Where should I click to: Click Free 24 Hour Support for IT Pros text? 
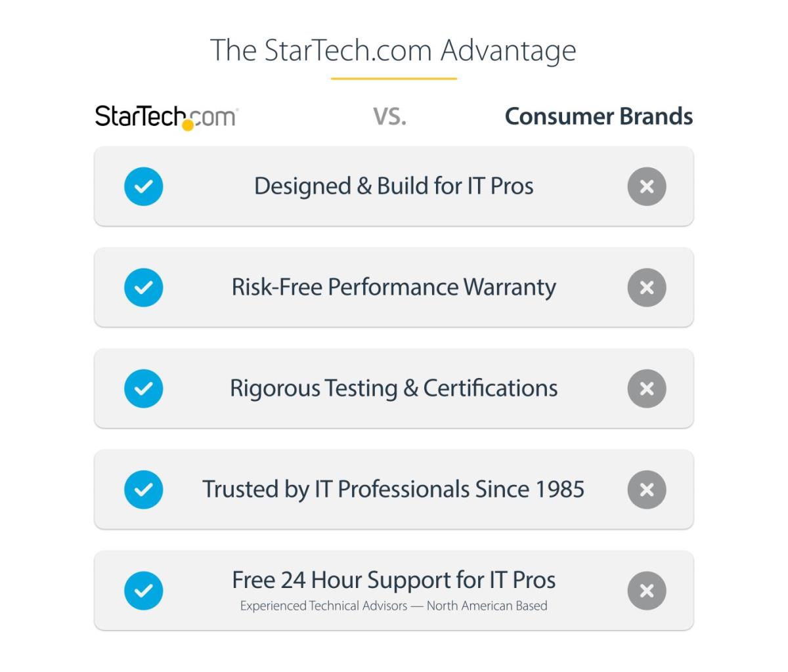click(394, 580)
